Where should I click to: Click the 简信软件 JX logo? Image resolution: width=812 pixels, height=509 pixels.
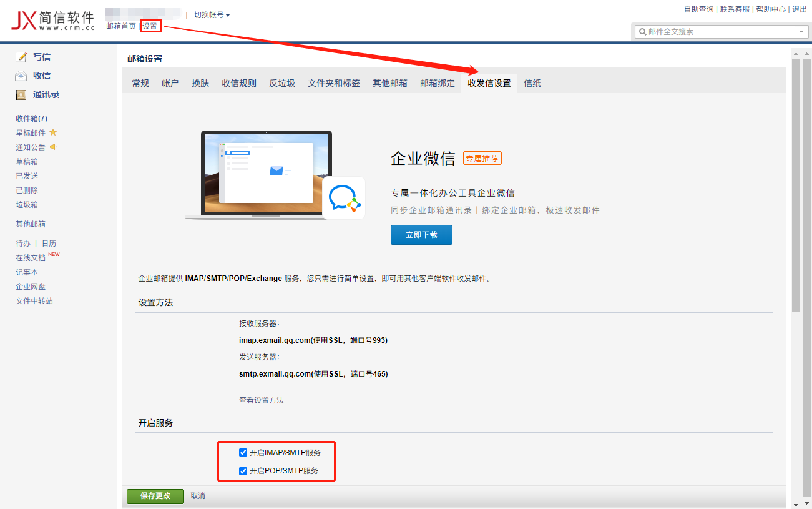pyautogui.click(x=52, y=21)
